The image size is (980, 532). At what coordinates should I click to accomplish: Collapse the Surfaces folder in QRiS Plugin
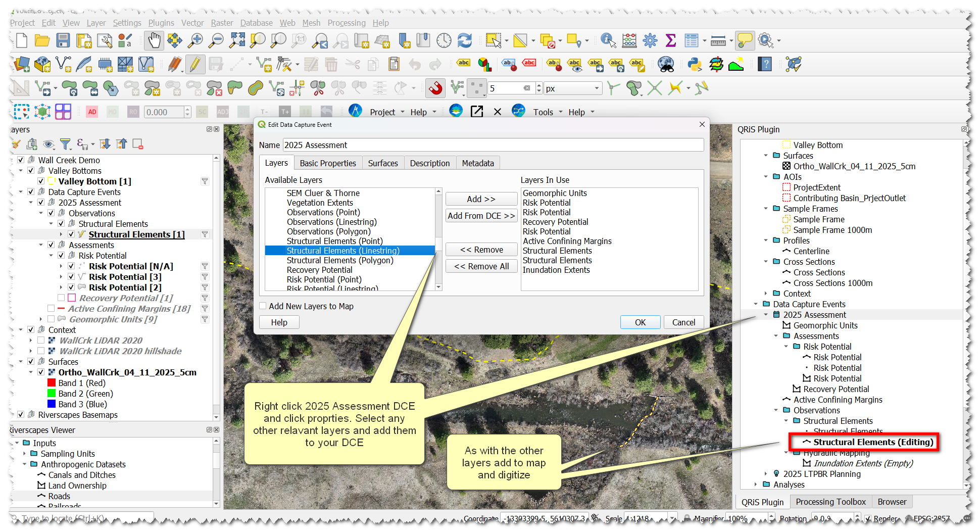(766, 156)
